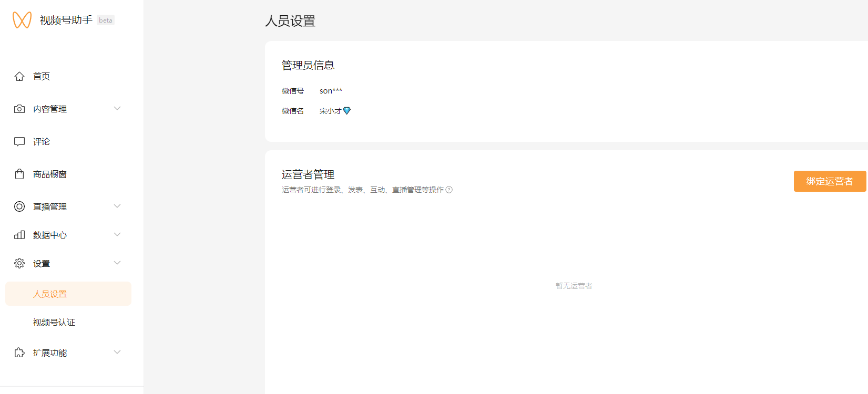868x394 pixels.
Task: Click the 管理员信息 section heading
Action: pos(308,65)
